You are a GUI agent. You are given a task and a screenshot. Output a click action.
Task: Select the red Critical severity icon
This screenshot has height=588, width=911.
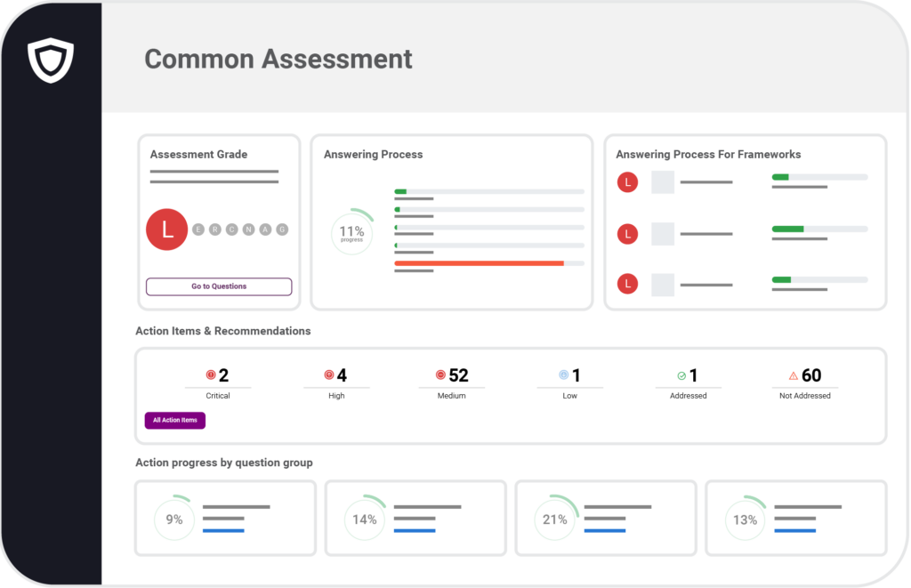click(211, 375)
